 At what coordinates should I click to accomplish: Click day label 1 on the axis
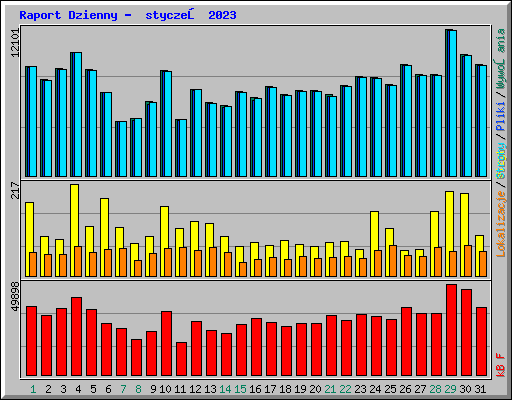33,389
